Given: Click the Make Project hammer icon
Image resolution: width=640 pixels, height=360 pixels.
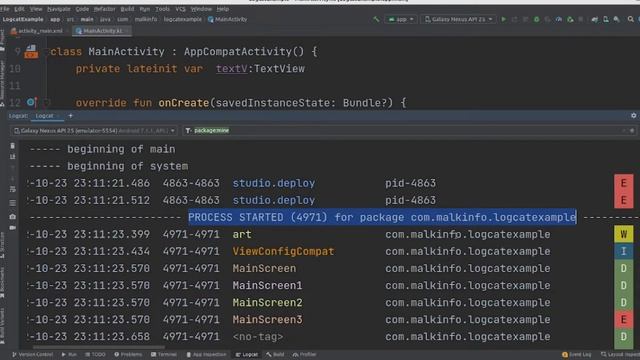Looking at the screenshot, I should (376, 19).
